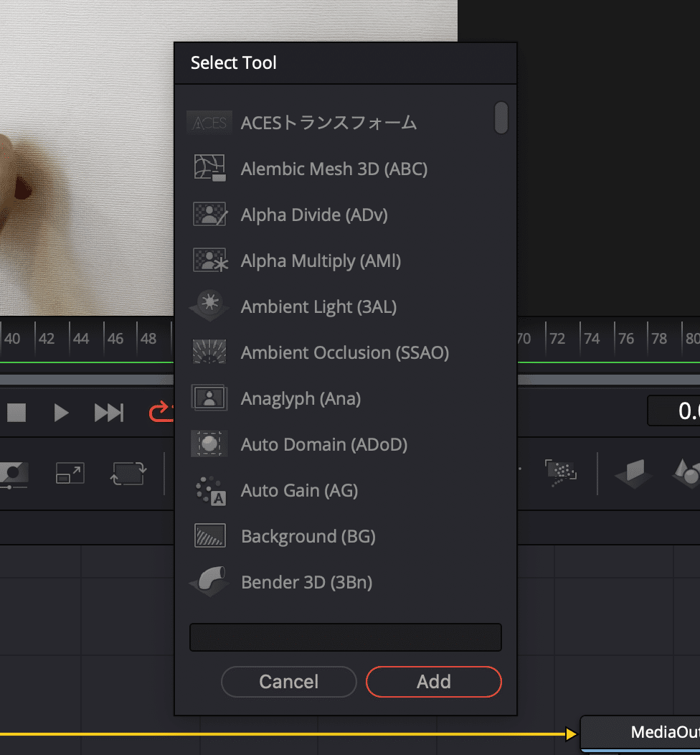This screenshot has height=755, width=700.
Task: Click the Auto Domain icon
Action: (x=209, y=444)
